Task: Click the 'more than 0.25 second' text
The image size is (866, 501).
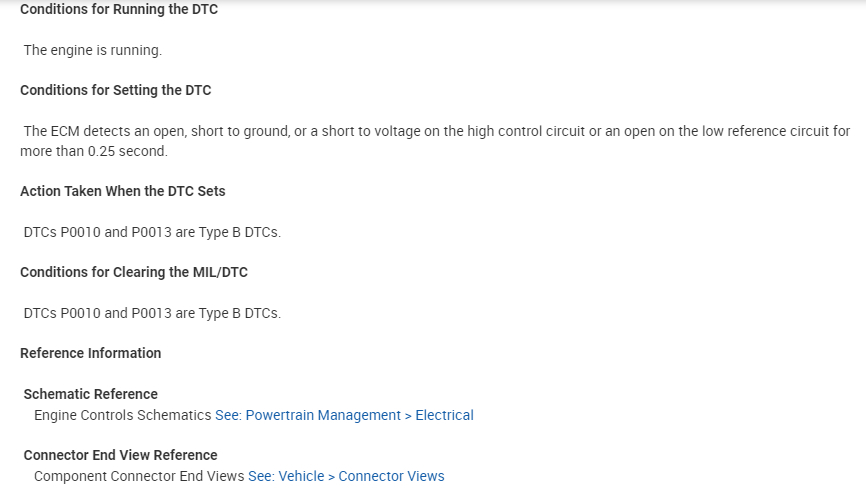Action: coord(94,152)
